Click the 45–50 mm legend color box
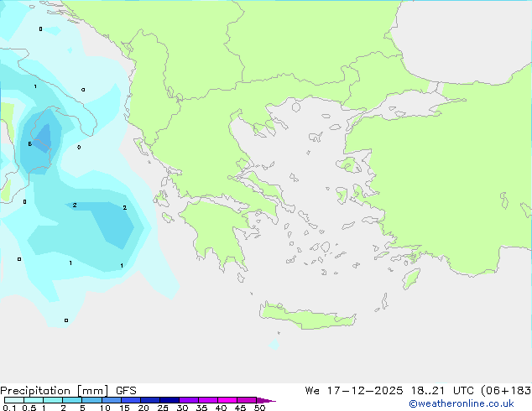Viewport: 532px width, 411px height. tap(247, 400)
